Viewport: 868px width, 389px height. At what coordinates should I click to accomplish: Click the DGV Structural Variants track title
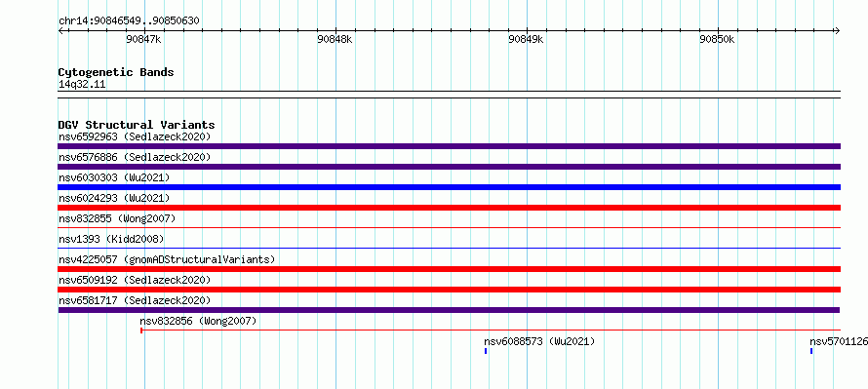(137, 125)
